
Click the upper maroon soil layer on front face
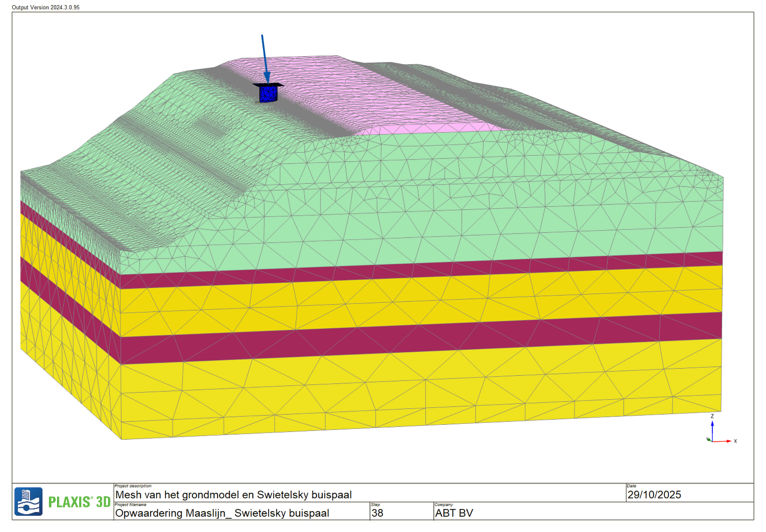click(x=409, y=270)
